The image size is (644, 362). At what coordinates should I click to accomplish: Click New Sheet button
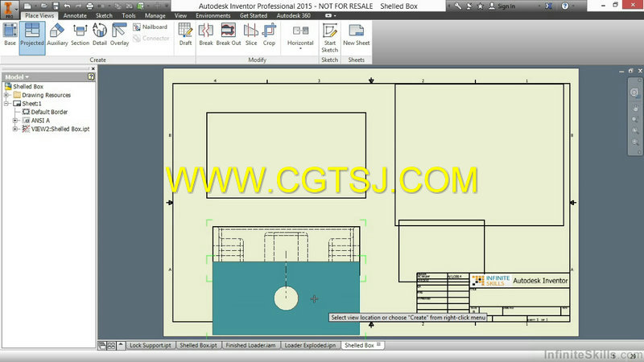[356, 35]
